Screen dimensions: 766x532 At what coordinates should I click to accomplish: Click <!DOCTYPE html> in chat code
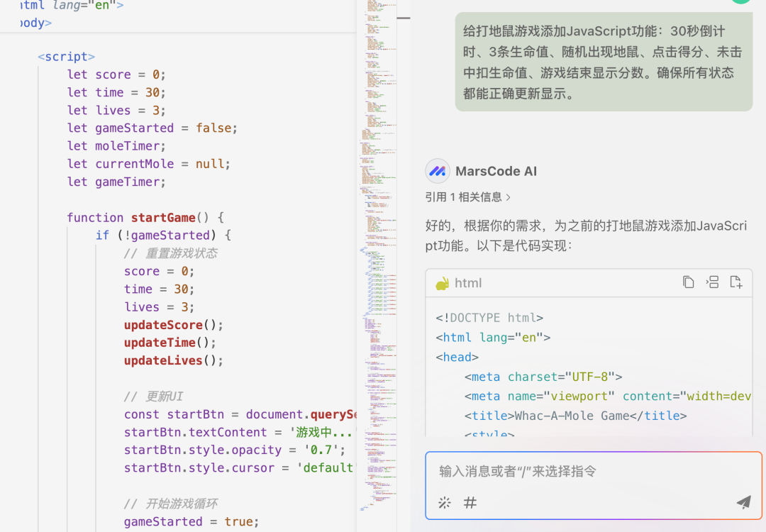[489, 318]
